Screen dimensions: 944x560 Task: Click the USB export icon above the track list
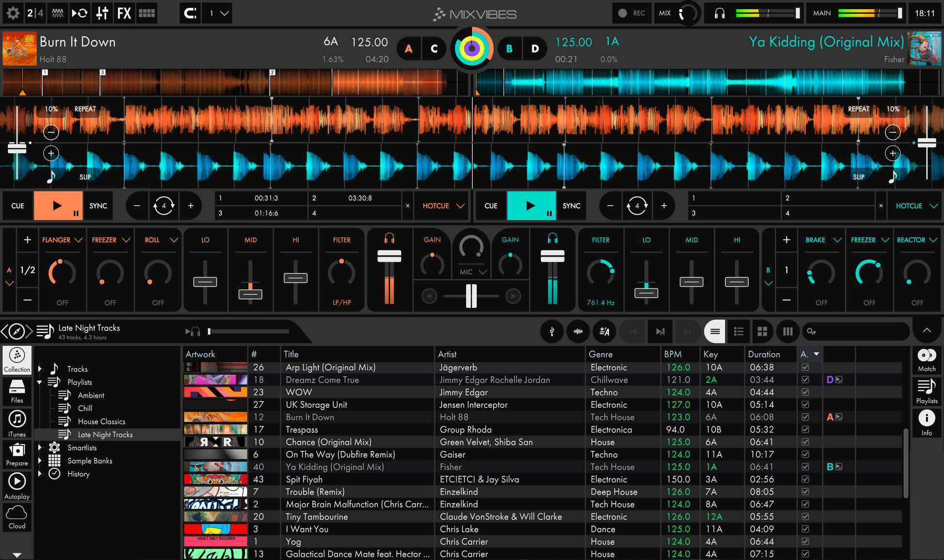click(552, 331)
